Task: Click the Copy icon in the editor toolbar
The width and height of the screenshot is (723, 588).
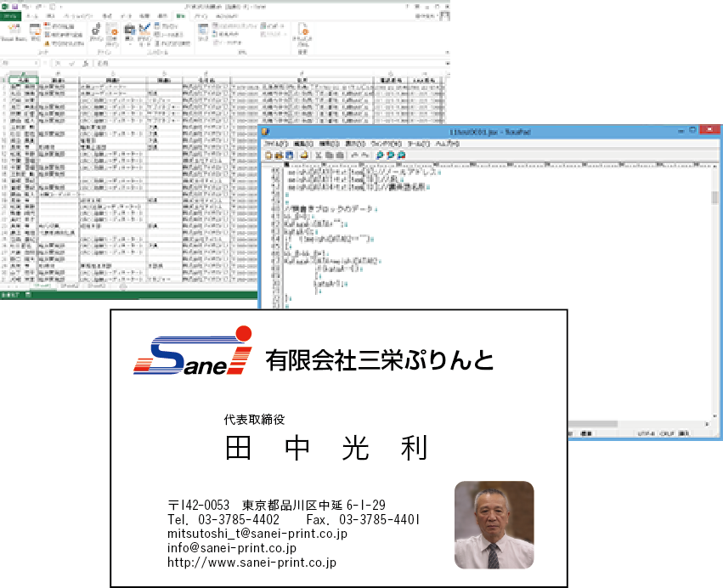Action: [330, 155]
